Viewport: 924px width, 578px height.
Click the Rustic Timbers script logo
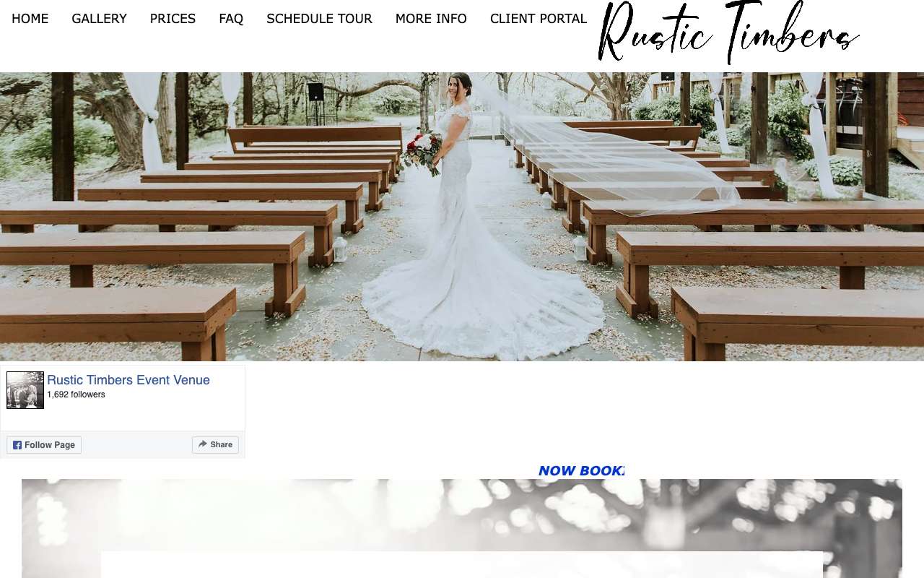[x=729, y=33]
